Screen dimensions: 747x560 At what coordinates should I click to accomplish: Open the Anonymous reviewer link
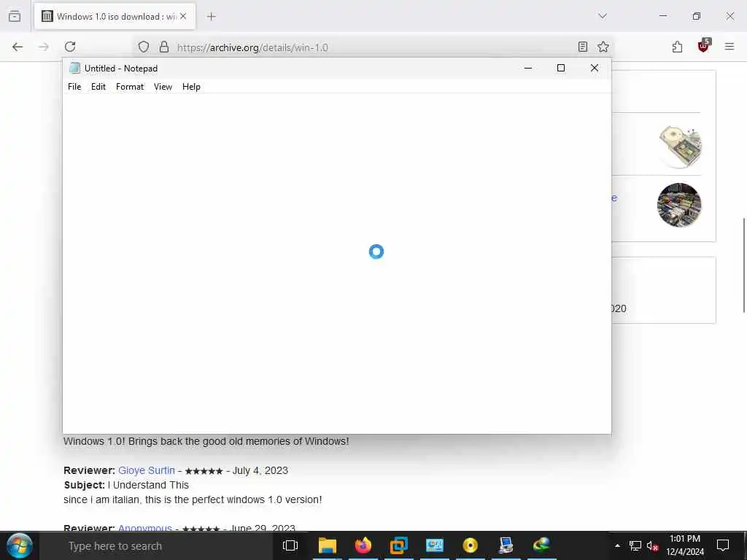point(145,528)
